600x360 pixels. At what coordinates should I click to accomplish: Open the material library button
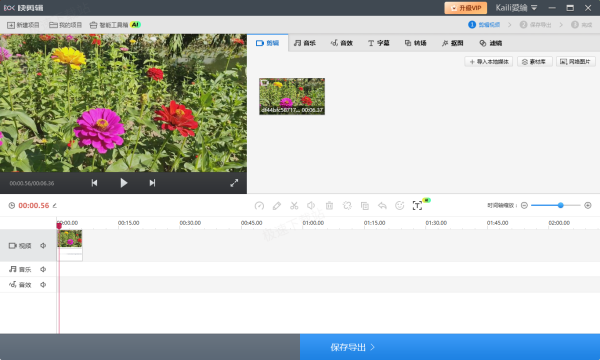(x=535, y=62)
